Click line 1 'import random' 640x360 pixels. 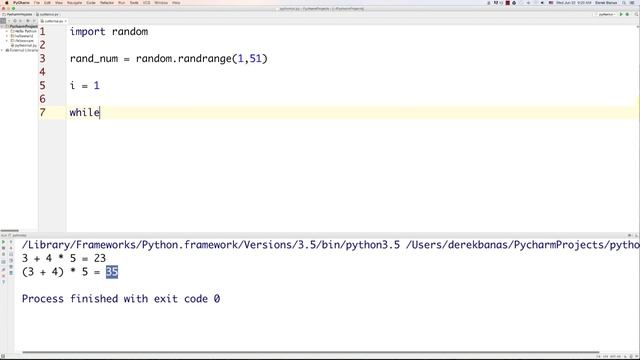(x=109, y=31)
